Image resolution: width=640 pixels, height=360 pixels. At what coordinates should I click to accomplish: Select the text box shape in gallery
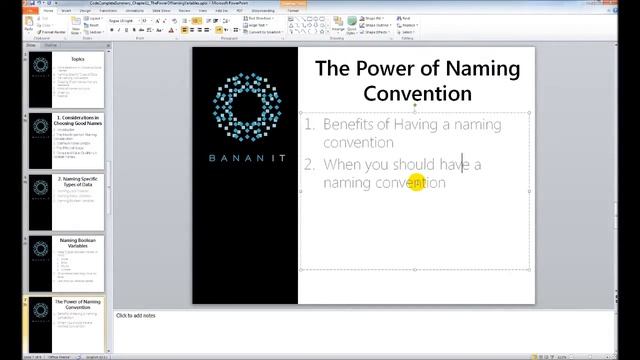[291, 18]
